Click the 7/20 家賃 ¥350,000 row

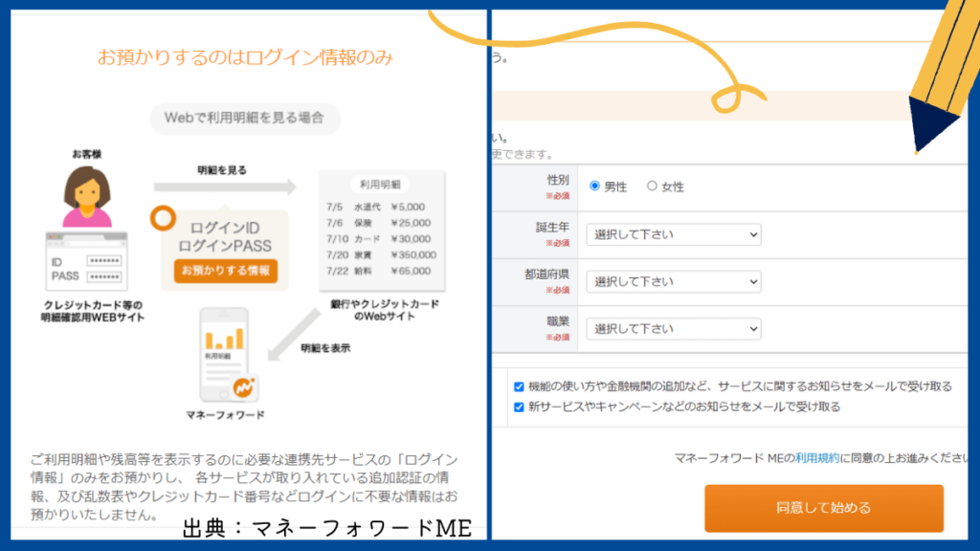(381, 254)
